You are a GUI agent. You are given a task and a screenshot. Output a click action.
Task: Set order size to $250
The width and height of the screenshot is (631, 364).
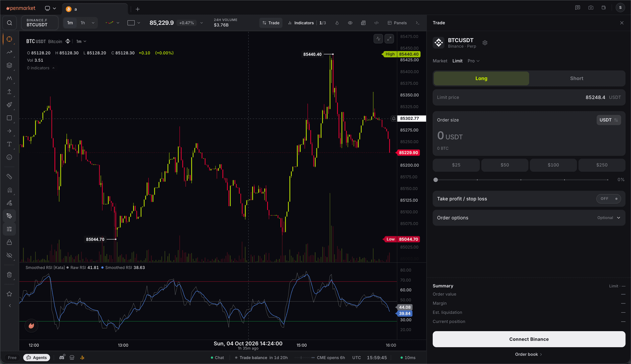click(x=602, y=165)
